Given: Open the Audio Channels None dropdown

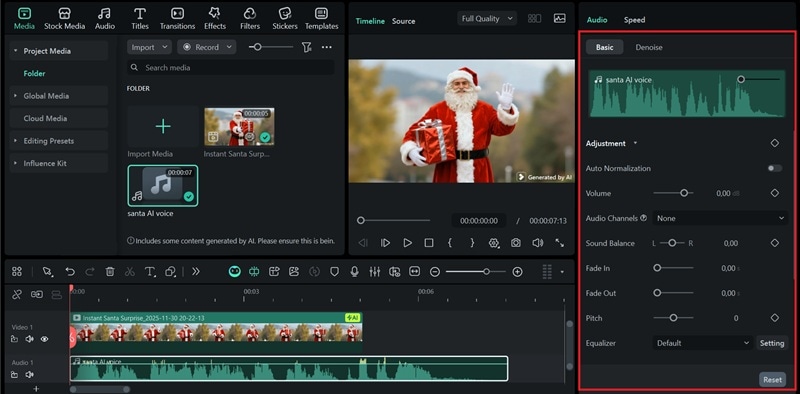Looking at the screenshot, I should (x=720, y=218).
